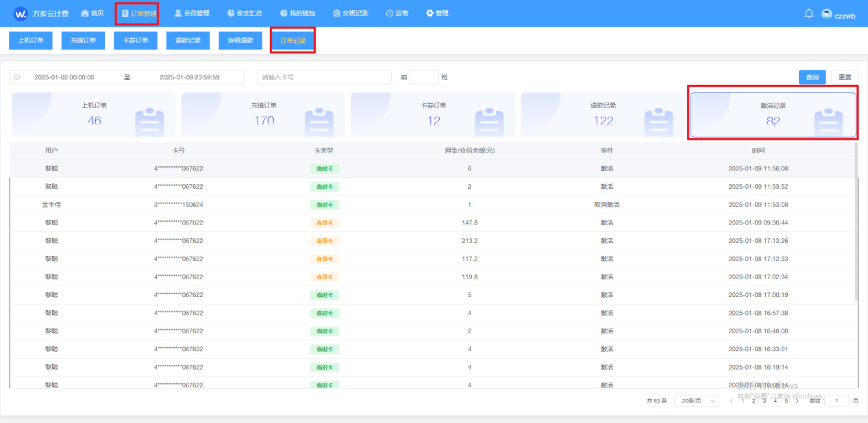Click the 卡类型 column header
The height and width of the screenshot is (423, 868).
(x=324, y=150)
